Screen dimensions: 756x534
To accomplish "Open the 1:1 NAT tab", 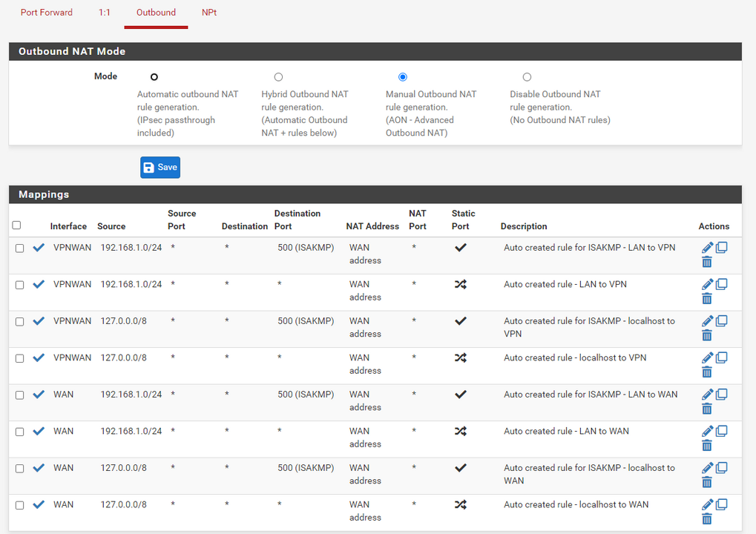I will click(105, 13).
